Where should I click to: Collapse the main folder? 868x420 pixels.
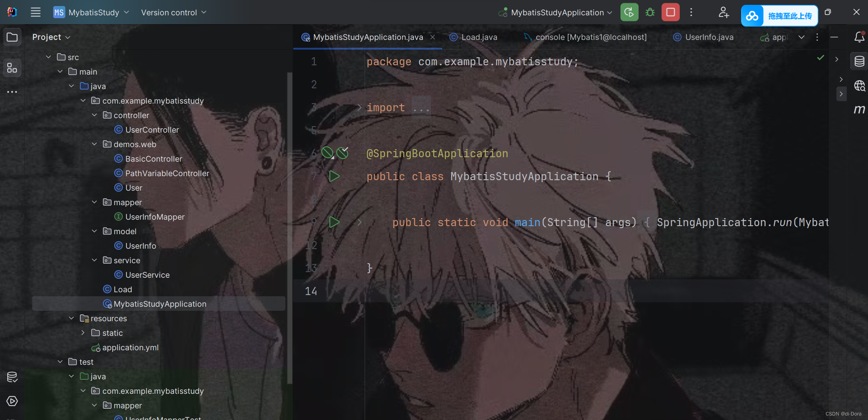pyautogui.click(x=60, y=71)
